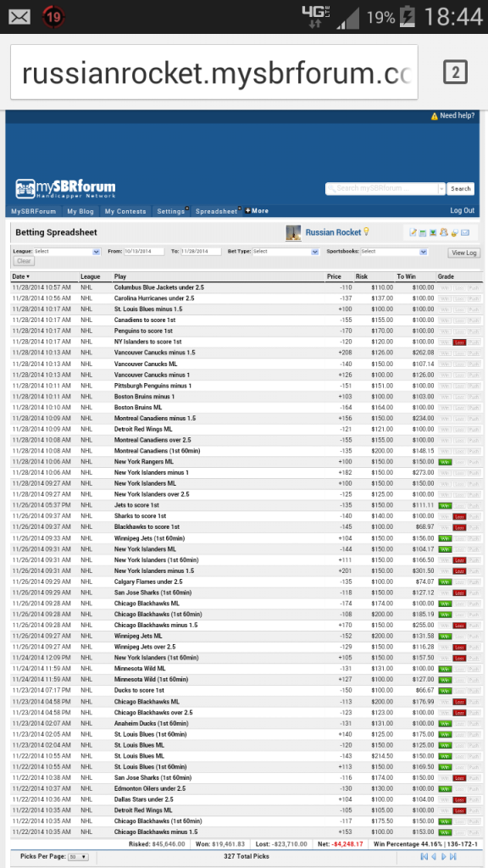
Task: Open the League select dropdown
Action: [x=67, y=251]
